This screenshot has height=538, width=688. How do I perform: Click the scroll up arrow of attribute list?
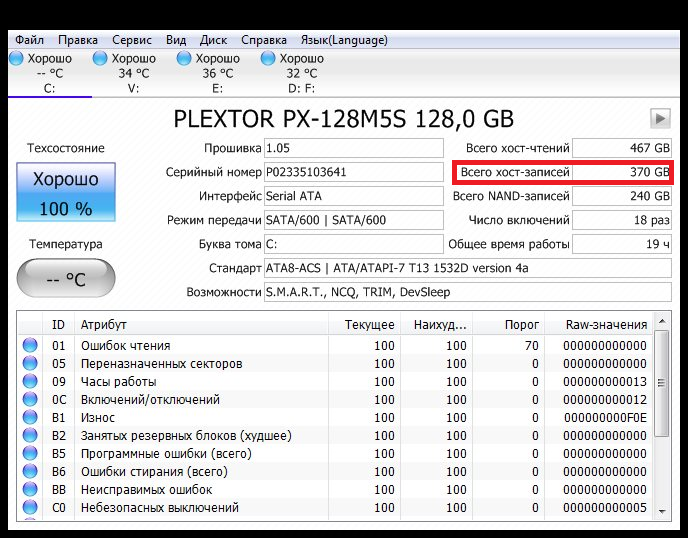point(662,322)
